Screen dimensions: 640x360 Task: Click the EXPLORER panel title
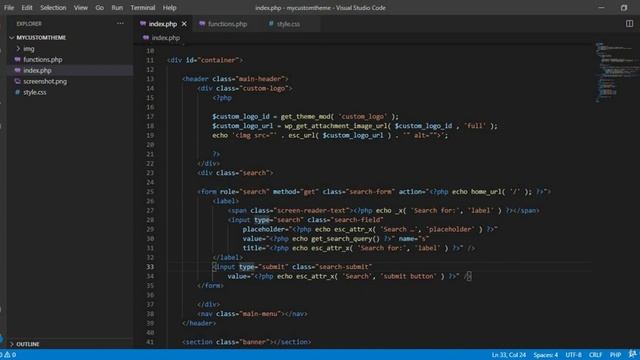pyautogui.click(x=29, y=24)
